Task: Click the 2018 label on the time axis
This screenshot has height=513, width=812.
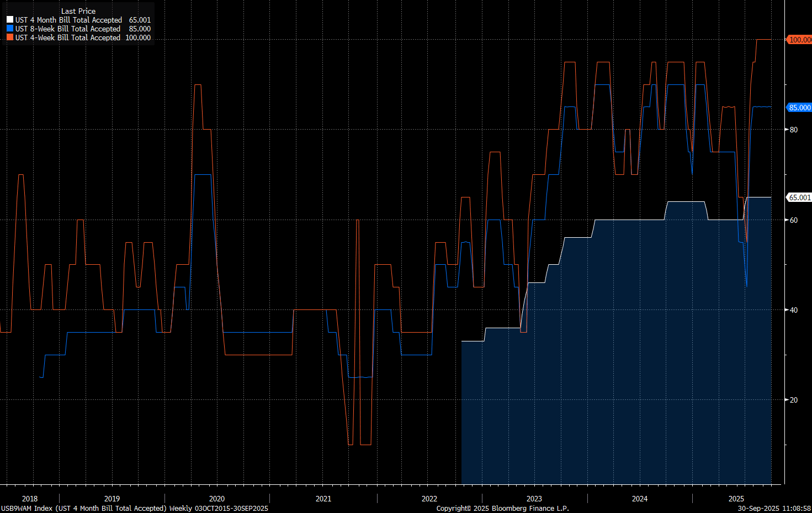Action: (x=30, y=499)
